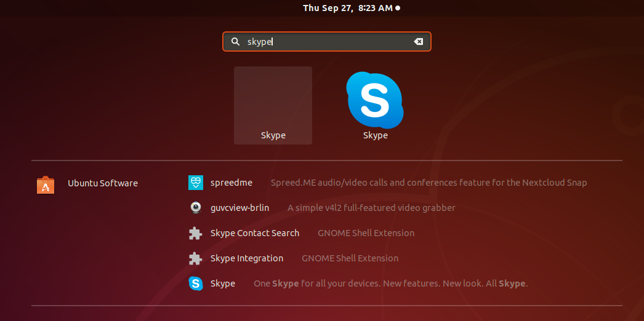Image resolution: width=644 pixels, height=321 pixels.
Task: Open the Ubuntu Software provider label
Action: [103, 183]
